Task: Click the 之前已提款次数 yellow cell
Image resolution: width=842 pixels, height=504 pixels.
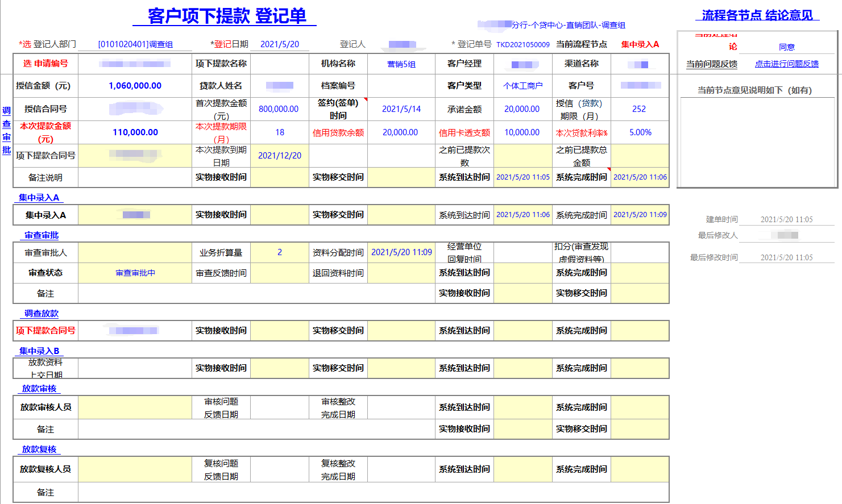Action: tap(523, 156)
